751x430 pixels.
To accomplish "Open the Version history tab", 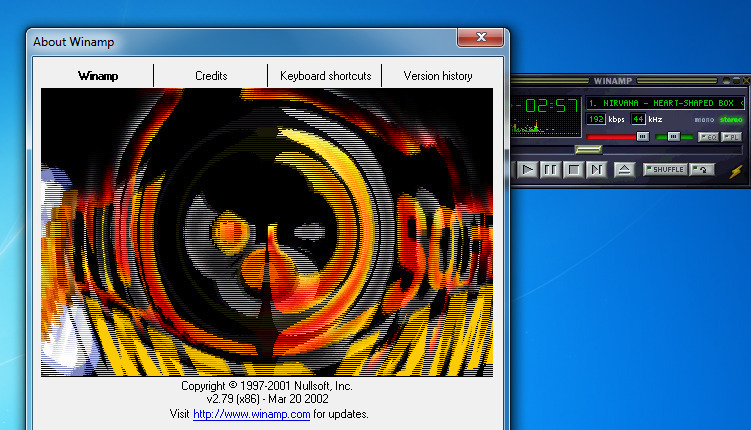I will 438,76.
